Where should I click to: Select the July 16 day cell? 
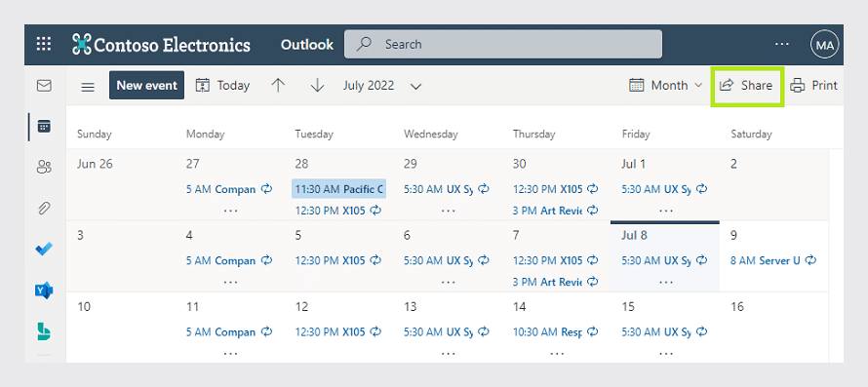[x=773, y=328]
